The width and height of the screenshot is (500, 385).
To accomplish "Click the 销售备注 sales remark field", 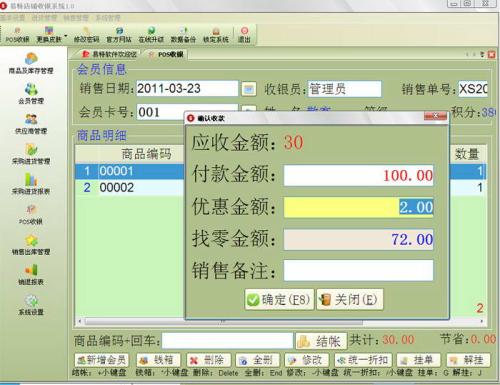I will click(358, 270).
